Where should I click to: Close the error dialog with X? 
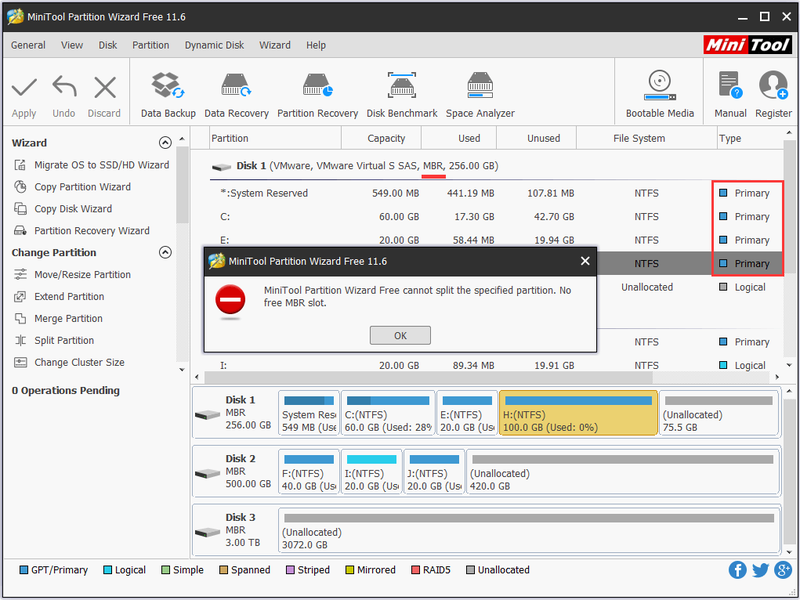click(x=585, y=261)
